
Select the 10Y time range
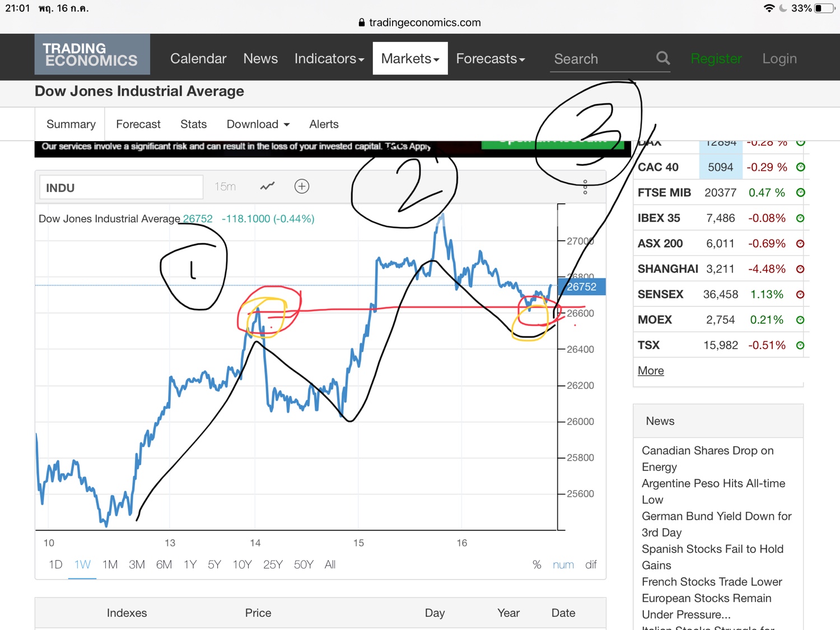coord(242,564)
